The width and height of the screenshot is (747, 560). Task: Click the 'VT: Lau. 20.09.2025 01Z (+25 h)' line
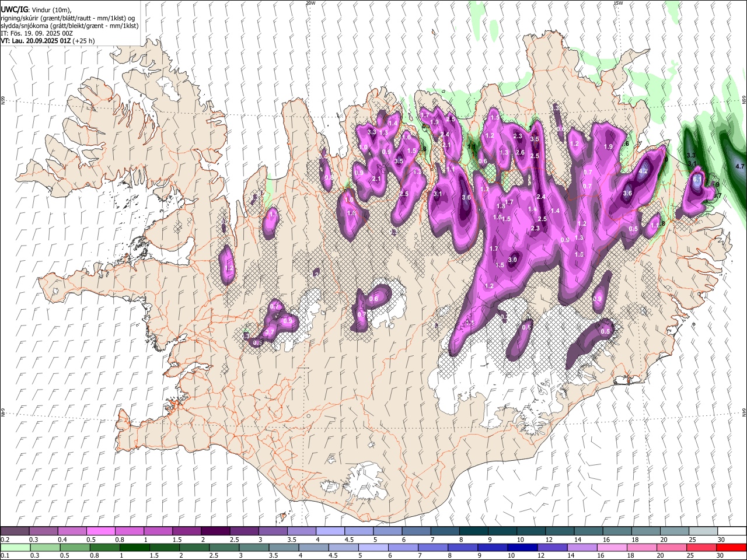pyautogui.click(x=48, y=41)
